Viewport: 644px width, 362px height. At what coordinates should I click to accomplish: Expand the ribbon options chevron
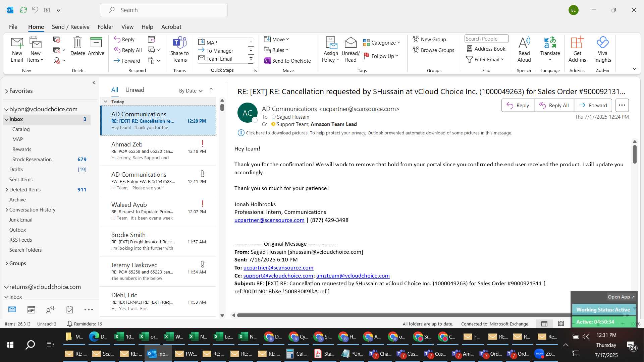[634, 69]
